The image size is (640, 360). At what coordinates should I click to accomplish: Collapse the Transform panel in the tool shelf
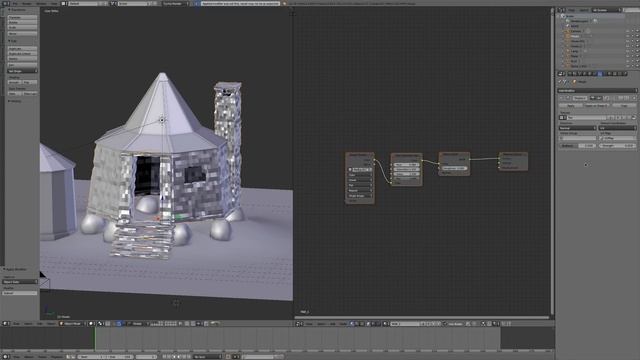[x=18, y=10]
